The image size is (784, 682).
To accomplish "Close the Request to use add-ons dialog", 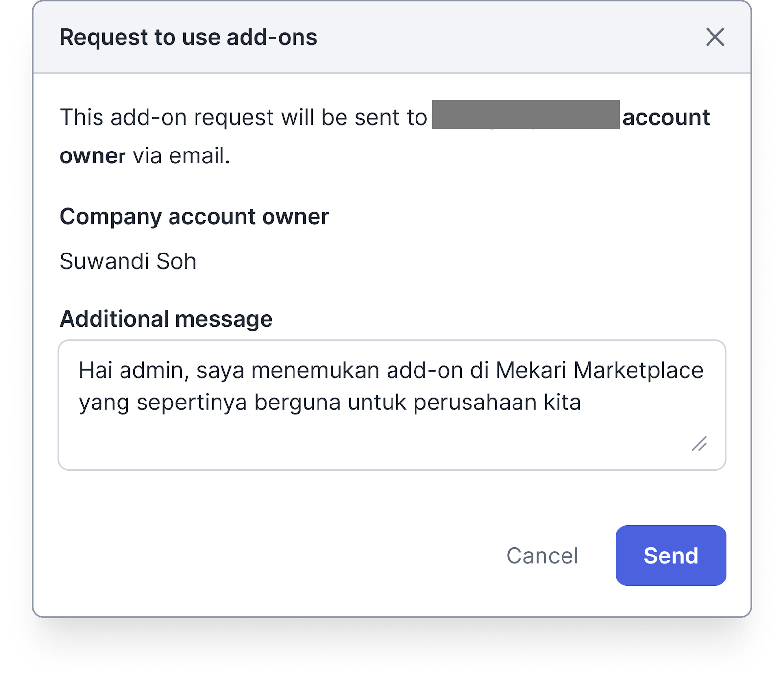I will (715, 37).
